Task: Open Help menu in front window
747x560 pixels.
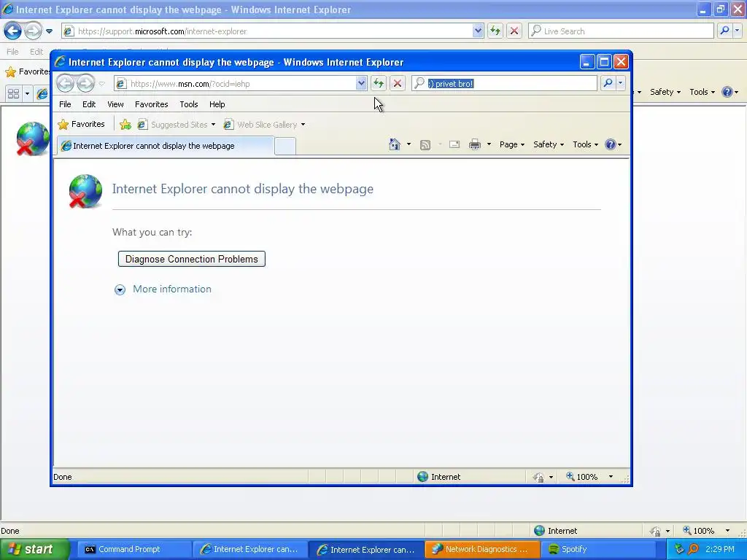Action: (x=217, y=104)
